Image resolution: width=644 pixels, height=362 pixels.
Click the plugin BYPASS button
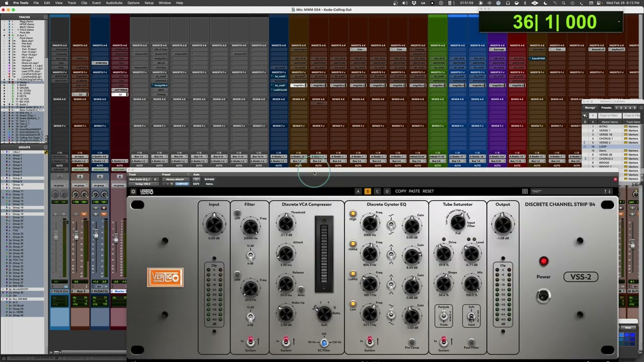click(209, 179)
